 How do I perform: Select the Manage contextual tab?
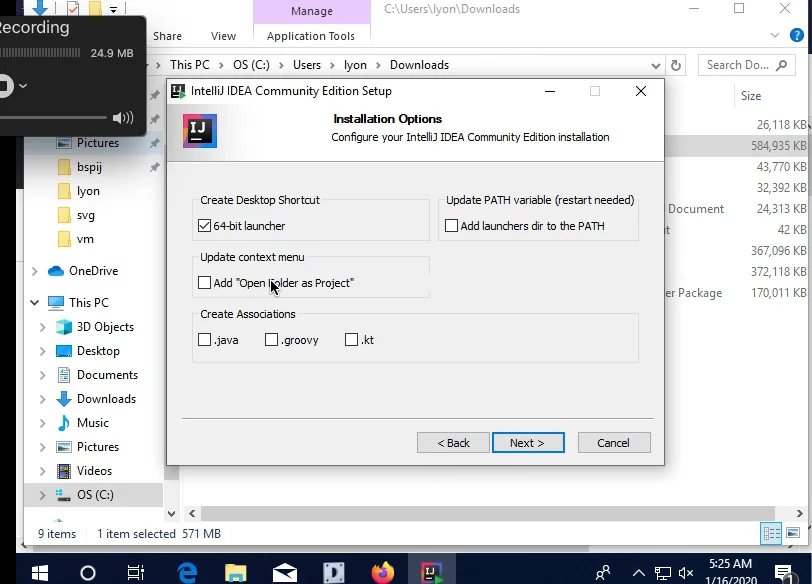[312, 11]
